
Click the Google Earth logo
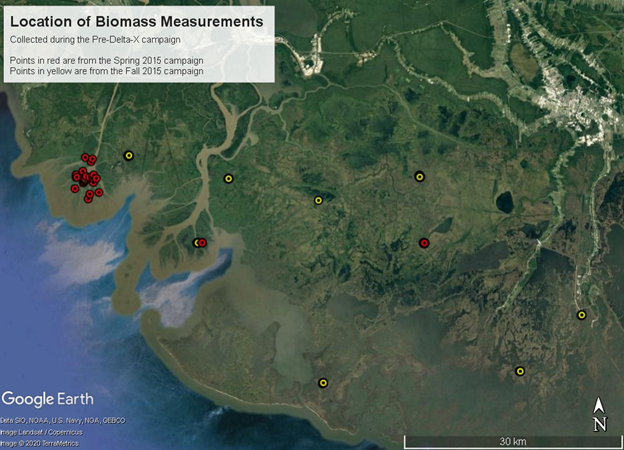(x=48, y=399)
